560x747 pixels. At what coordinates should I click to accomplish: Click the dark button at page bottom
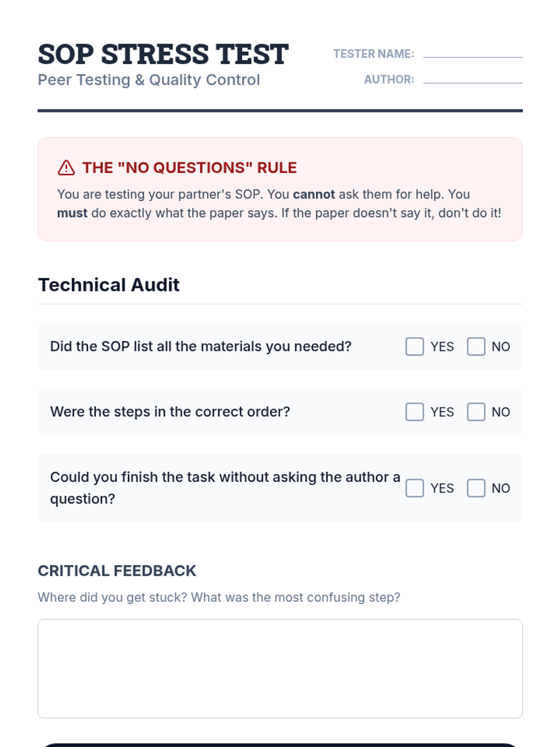coord(280,745)
